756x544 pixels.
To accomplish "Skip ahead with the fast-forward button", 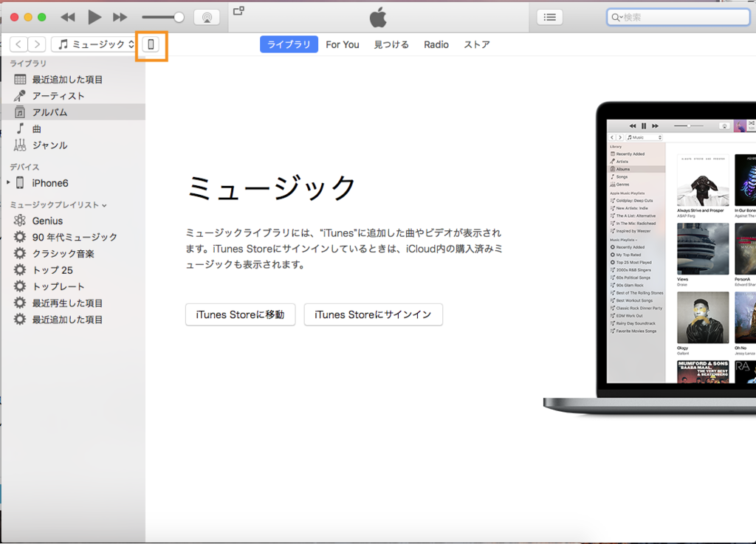I will (120, 18).
